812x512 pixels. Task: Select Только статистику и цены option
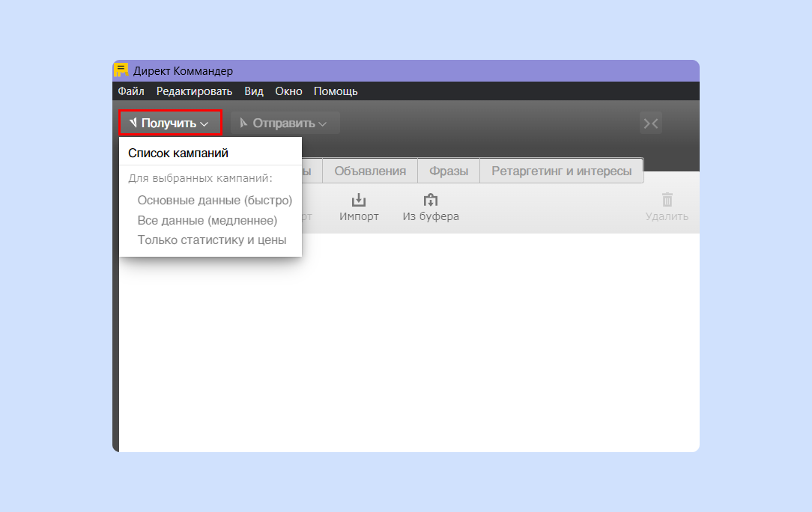point(212,240)
